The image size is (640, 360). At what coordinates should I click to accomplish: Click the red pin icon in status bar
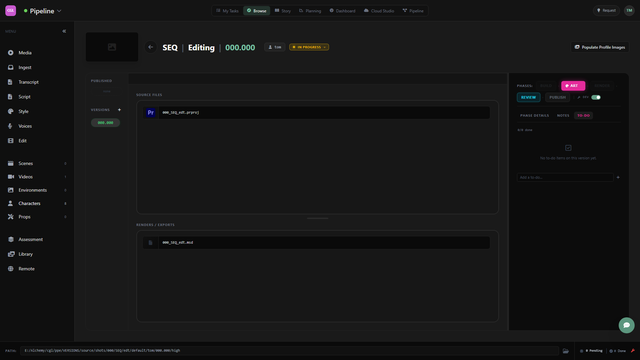(x=633, y=351)
